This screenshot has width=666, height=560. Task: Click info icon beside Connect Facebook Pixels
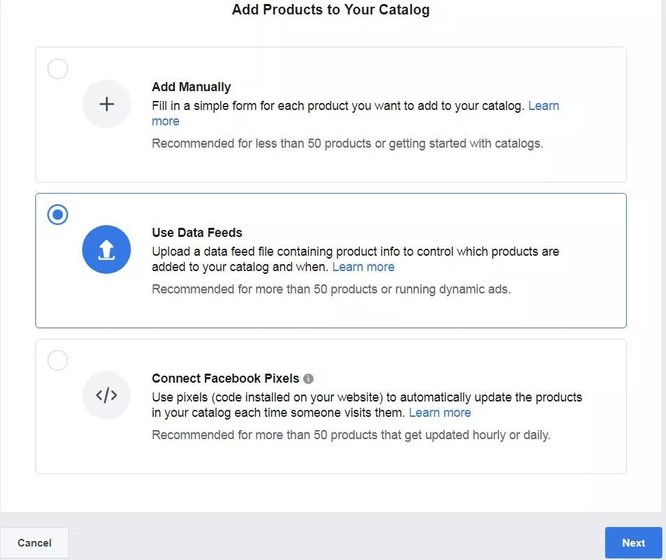[x=308, y=379]
